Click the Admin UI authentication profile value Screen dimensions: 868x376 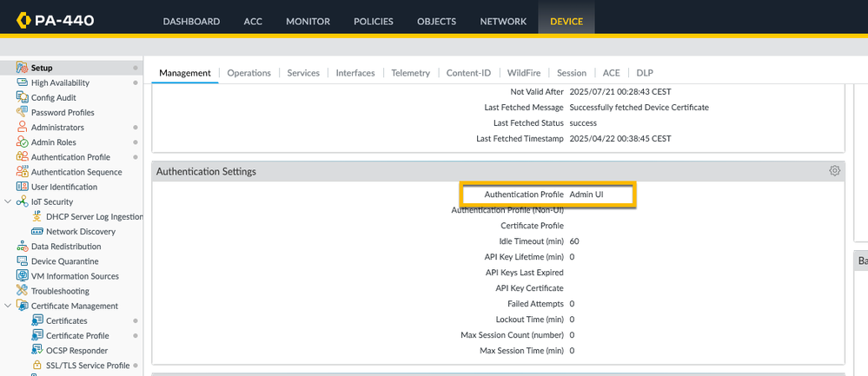586,195
